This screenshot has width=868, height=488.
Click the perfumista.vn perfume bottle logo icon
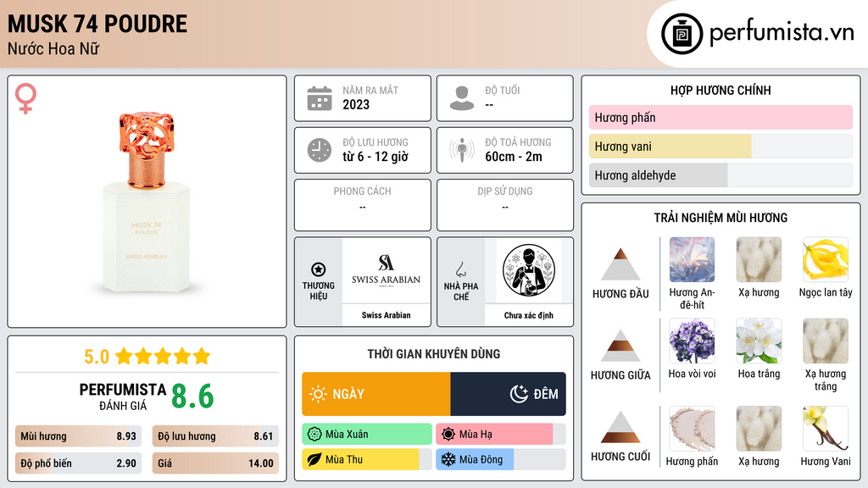coord(682,34)
